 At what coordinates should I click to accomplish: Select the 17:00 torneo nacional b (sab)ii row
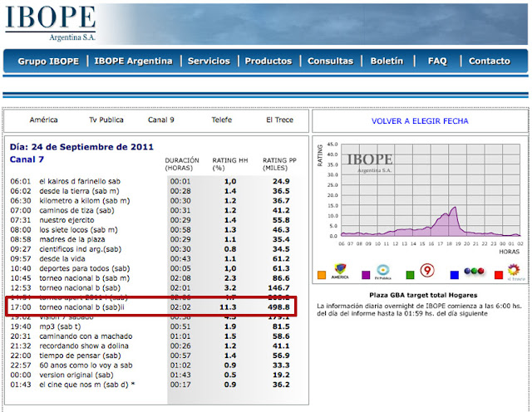click(150, 307)
